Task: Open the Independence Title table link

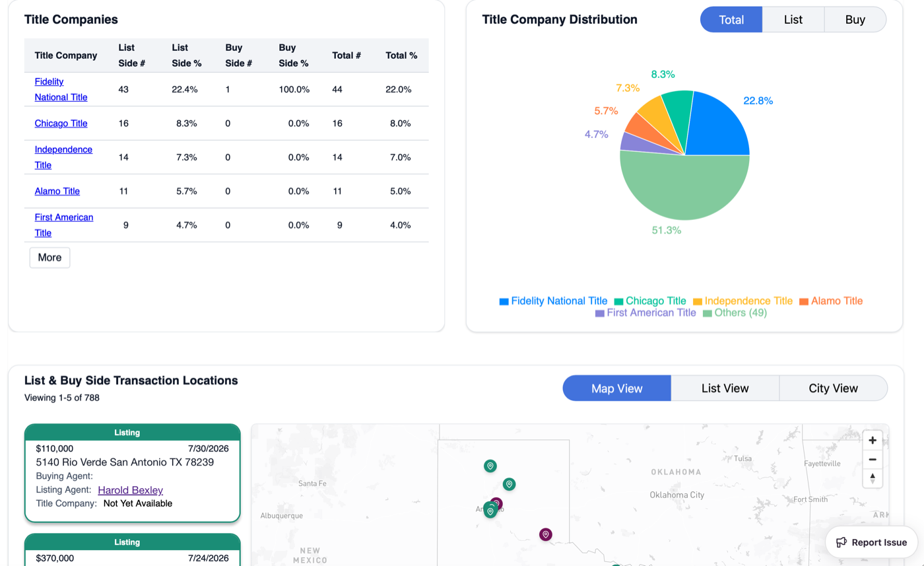Action: pos(63,157)
